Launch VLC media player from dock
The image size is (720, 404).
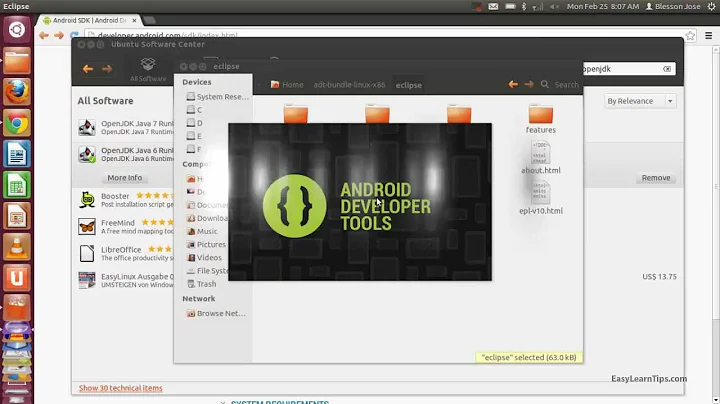point(17,247)
